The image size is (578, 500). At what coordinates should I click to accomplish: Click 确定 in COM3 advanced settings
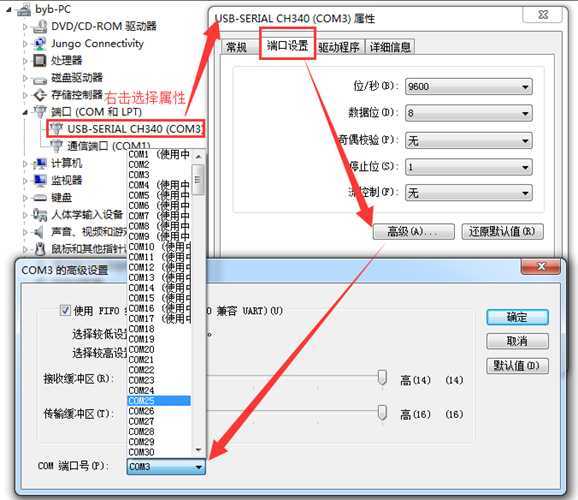[517, 317]
